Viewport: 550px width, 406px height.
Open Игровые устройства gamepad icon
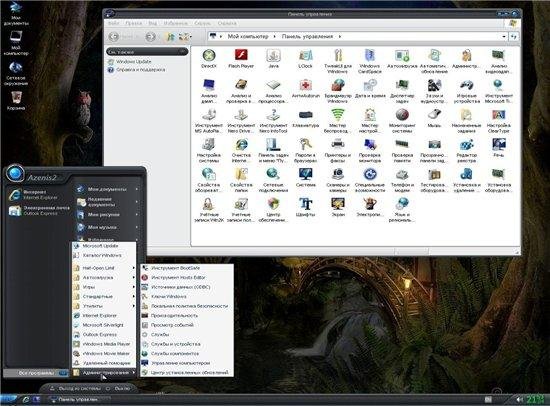467,91
